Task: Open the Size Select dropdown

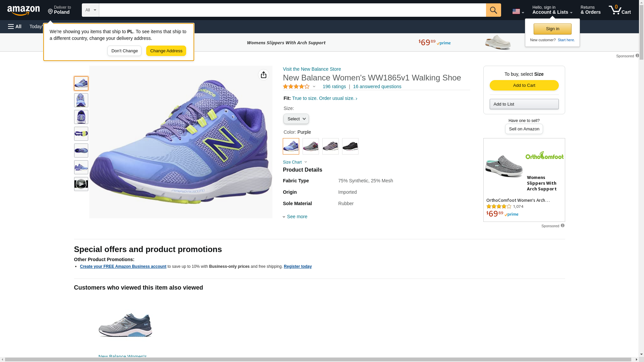Action: tap(296, 119)
